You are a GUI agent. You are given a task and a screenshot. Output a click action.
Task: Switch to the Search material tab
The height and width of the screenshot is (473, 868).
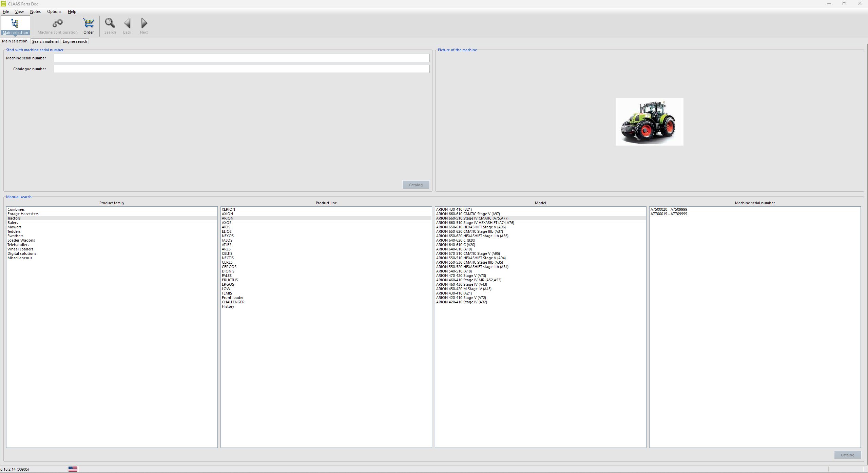[x=45, y=41]
